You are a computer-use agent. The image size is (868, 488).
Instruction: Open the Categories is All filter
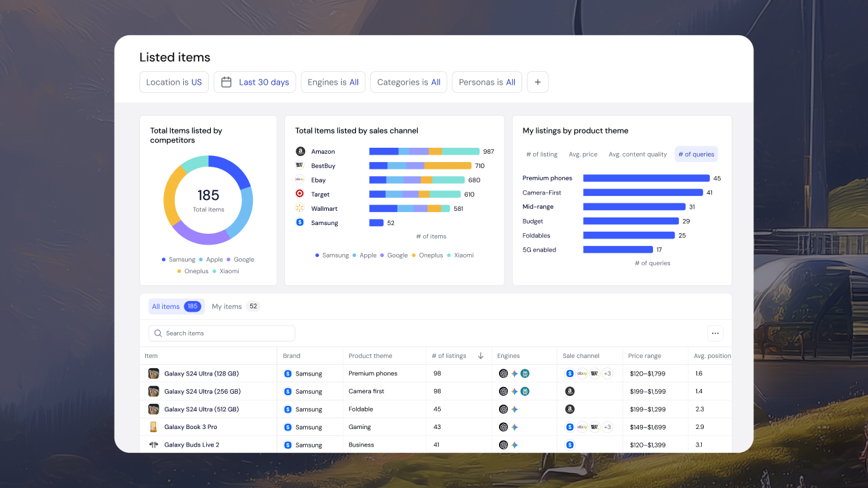point(409,82)
